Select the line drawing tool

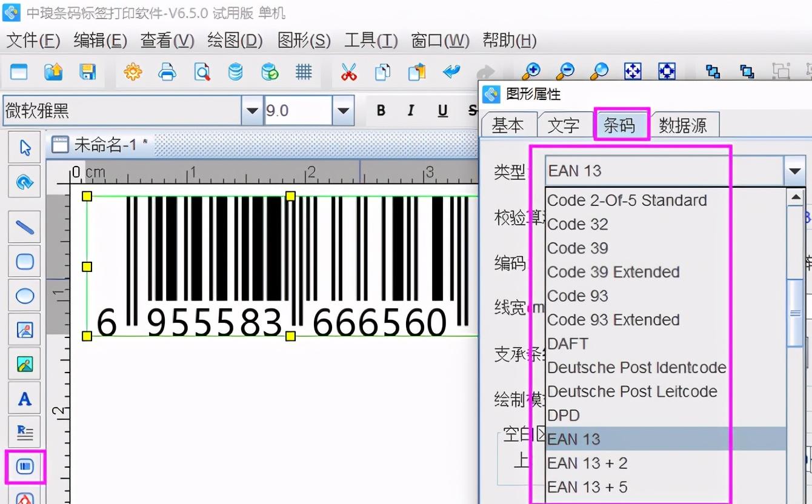pyautogui.click(x=24, y=227)
